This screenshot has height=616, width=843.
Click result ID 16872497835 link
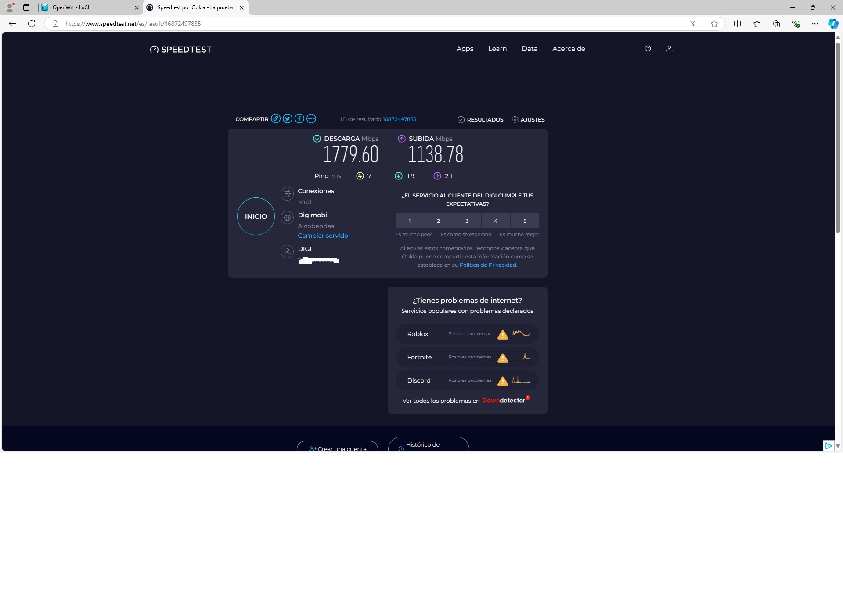coord(400,119)
